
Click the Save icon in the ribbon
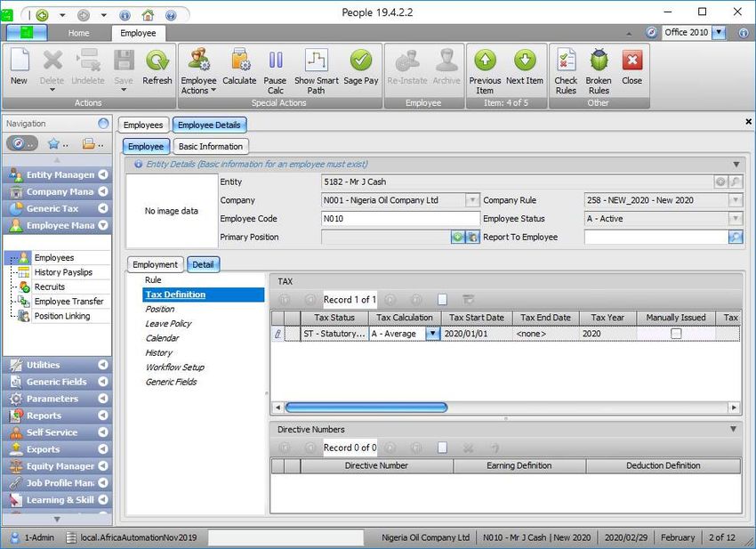point(124,61)
